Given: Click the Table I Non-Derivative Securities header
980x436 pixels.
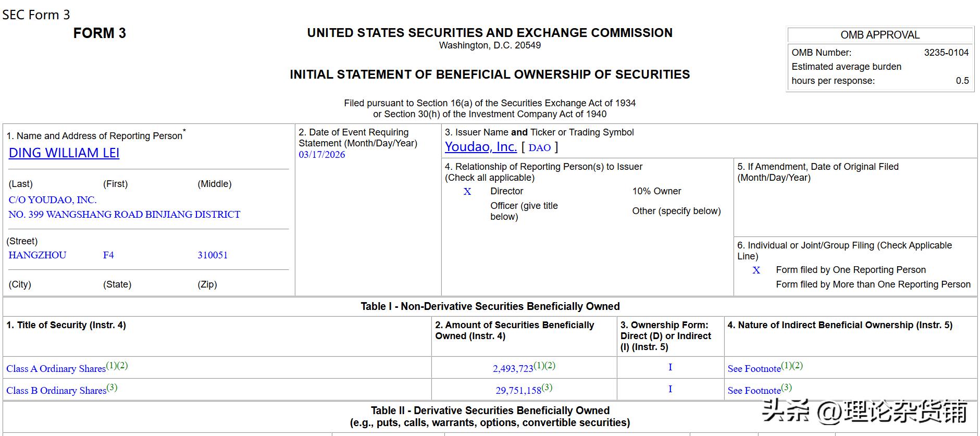Looking at the screenshot, I should (490, 306).
